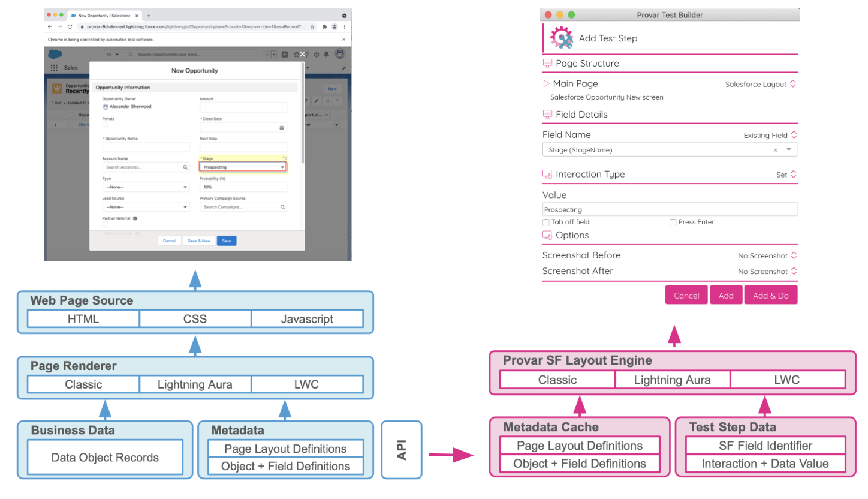The height and width of the screenshot is (499, 868).
Task: Click the Sales app name
Action: [71, 68]
